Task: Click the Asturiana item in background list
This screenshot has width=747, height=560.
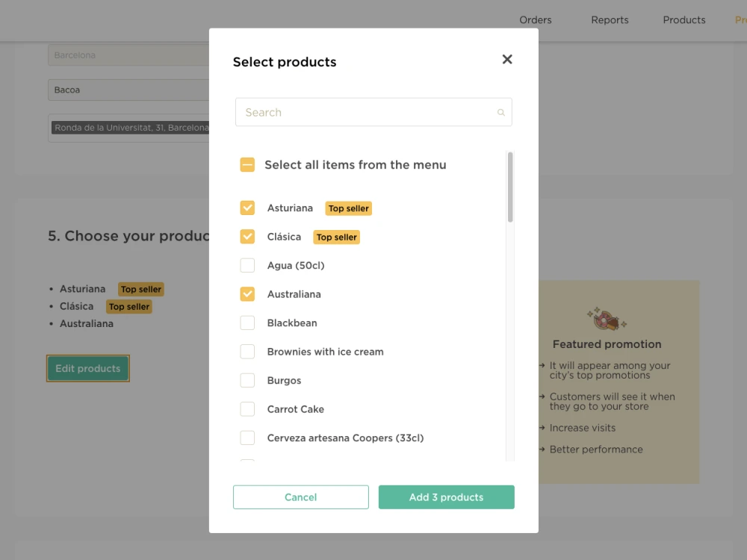Action: pos(82,289)
